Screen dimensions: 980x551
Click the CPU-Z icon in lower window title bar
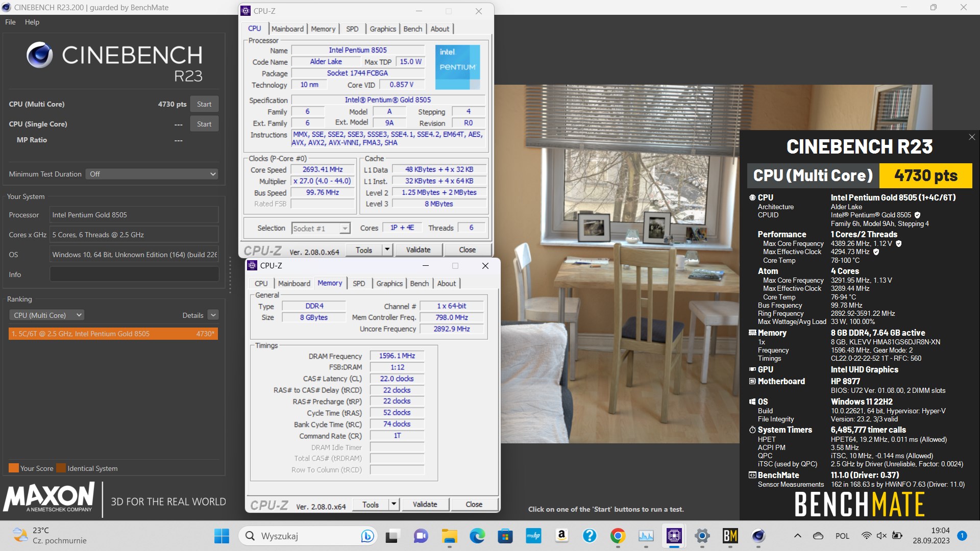252,265
